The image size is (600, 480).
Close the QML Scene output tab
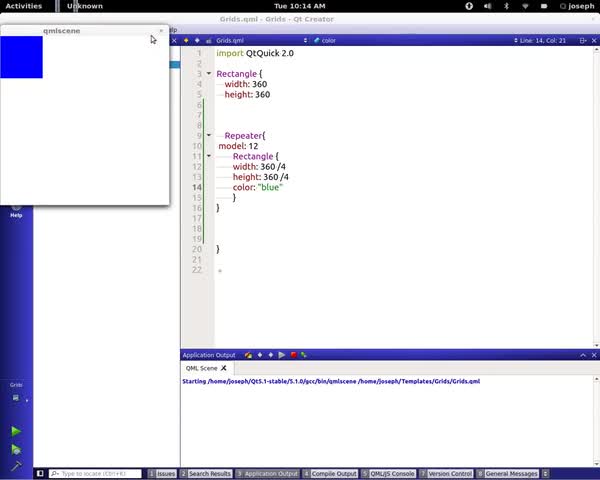(x=225, y=368)
